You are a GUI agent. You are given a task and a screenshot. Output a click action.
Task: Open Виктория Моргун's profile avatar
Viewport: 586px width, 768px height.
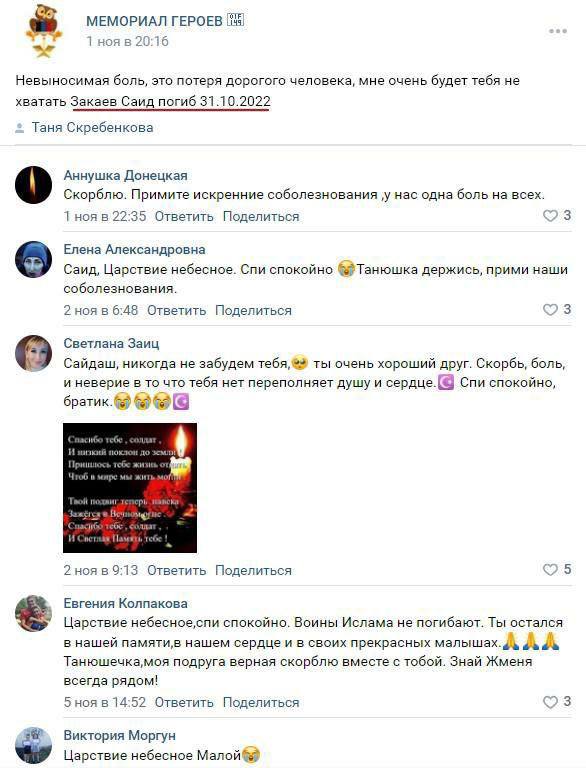click(x=33, y=745)
